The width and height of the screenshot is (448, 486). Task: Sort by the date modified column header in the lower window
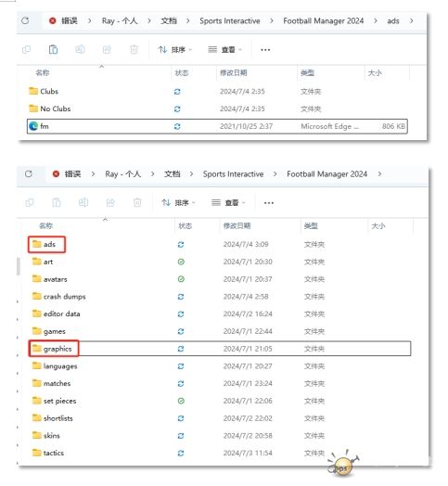(x=237, y=225)
